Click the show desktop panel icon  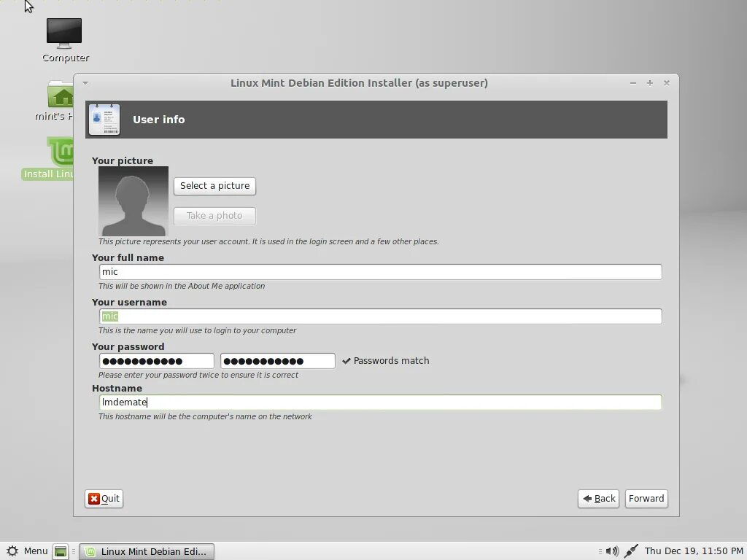(61, 551)
